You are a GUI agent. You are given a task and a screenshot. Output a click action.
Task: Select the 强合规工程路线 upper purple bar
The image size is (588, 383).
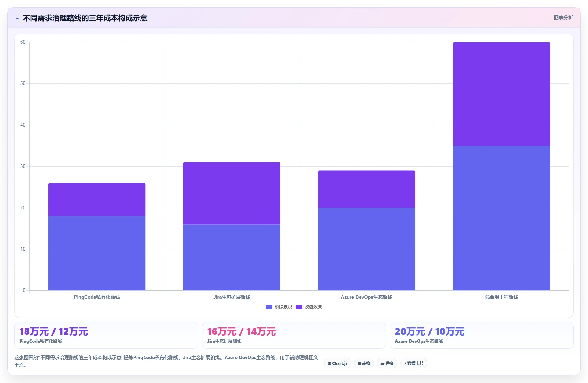pyautogui.click(x=501, y=94)
